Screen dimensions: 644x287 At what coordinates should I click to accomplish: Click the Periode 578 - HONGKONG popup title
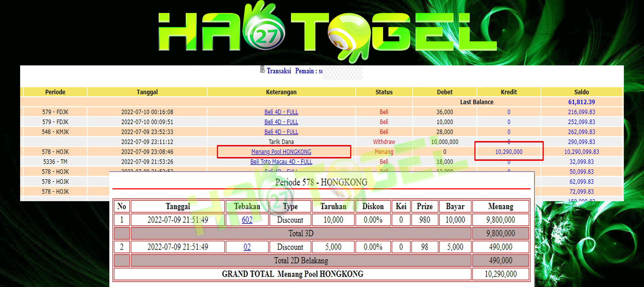[321, 182]
